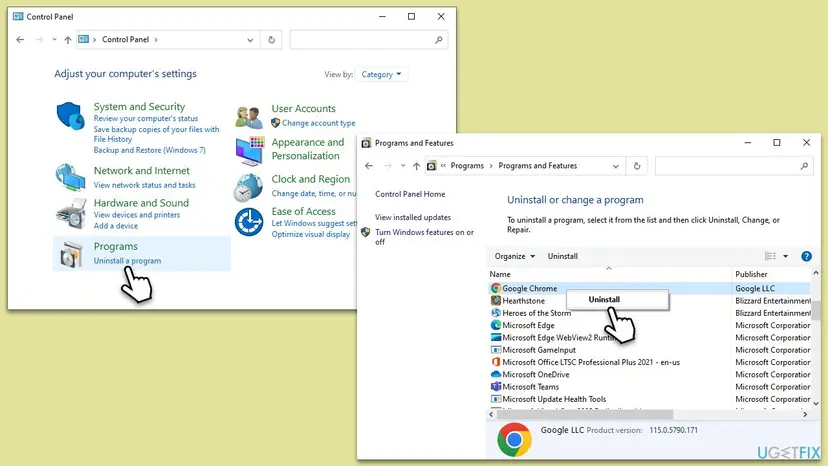828x466 pixels.
Task: Open the System and Security category
Action: [x=139, y=107]
